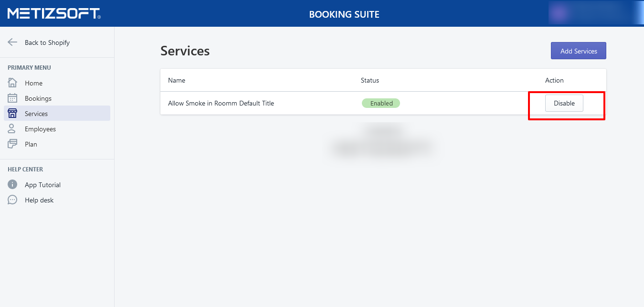The image size is (644, 307).
Task: Click the App Tutorial info icon
Action: 12,185
